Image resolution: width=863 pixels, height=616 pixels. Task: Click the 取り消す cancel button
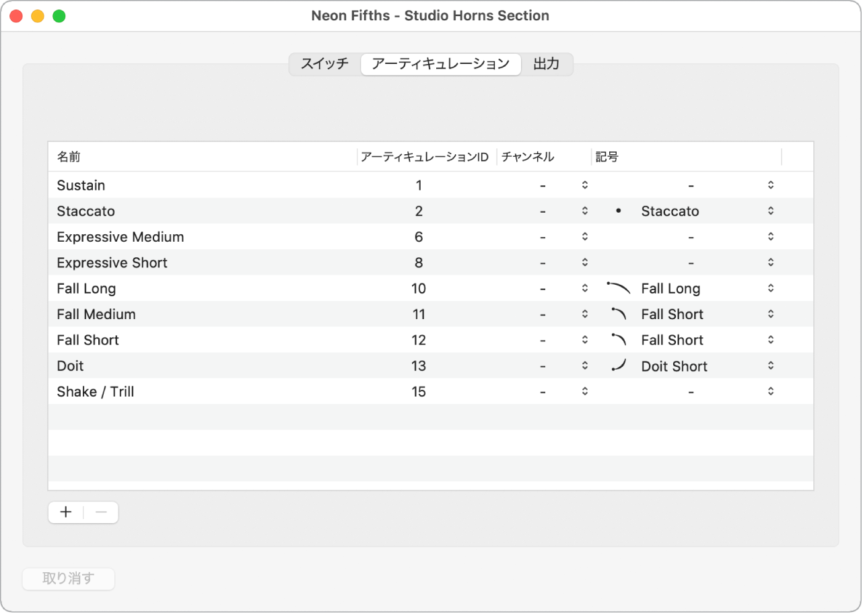68,579
